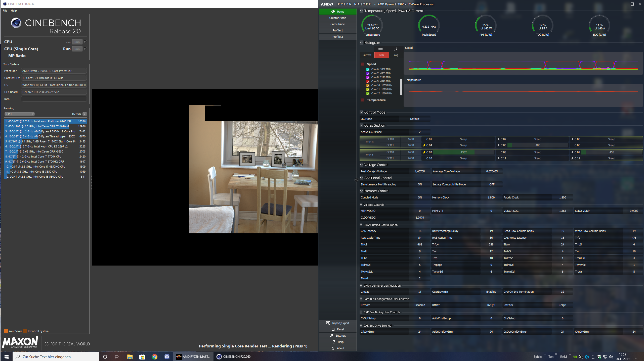Collapse the Memory Control section
Screen dimensions: 644x361
tap(361, 191)
